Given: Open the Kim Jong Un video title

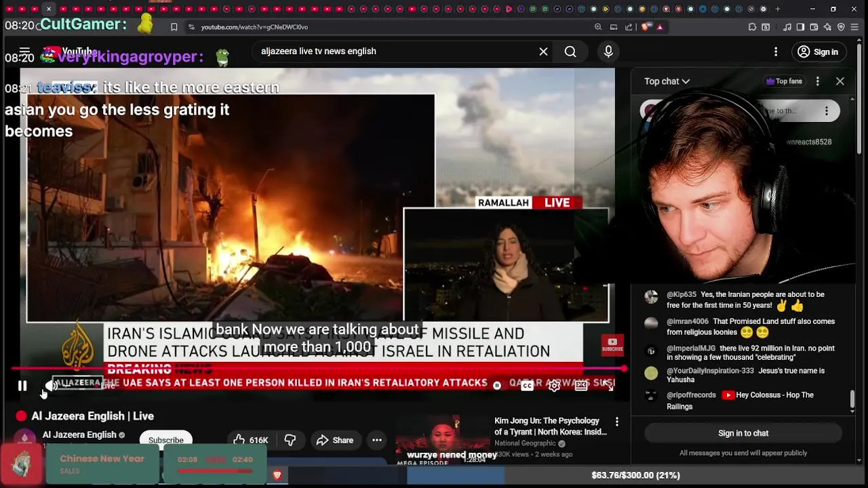Looking at the screenshot, I should click(x=551, y=426).
